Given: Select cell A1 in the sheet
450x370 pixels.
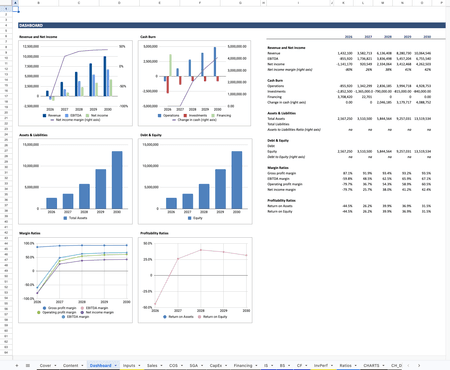Looking at the screenshot, I should click(15, 9).
